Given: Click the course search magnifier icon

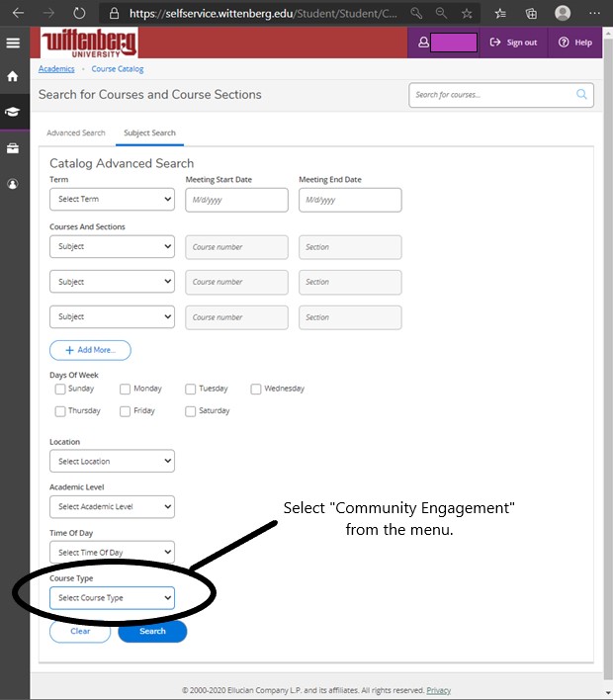Looking at the screenshot, I should [x=581, y=94].
